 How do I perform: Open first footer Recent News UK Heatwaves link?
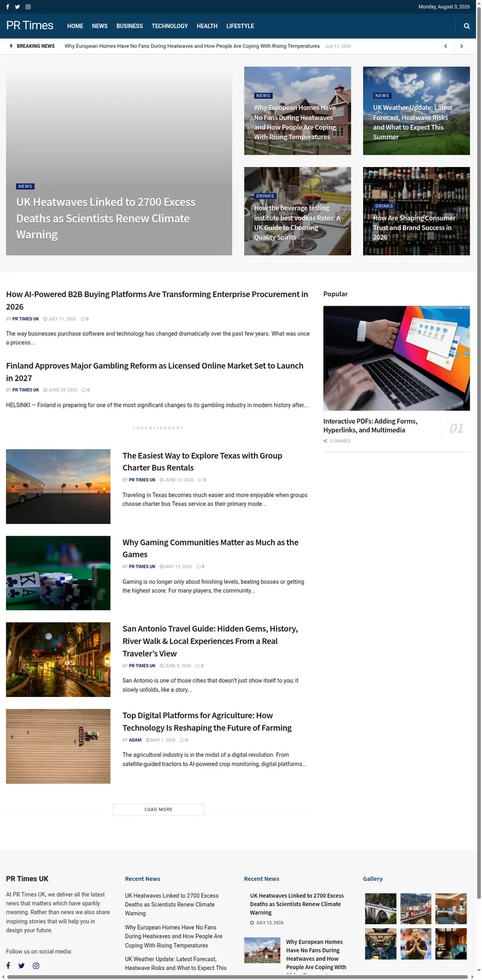coord(171,905)
